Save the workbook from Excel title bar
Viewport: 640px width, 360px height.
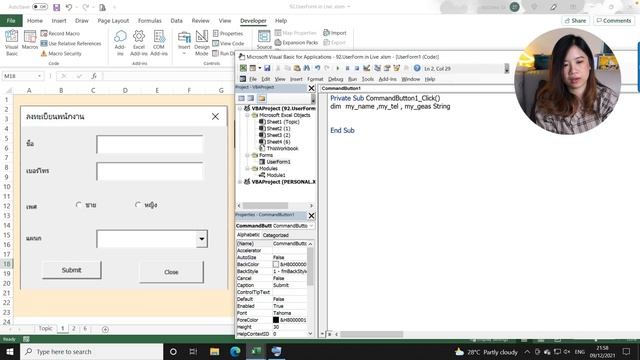pyautogui.click(x=56, y=7)
